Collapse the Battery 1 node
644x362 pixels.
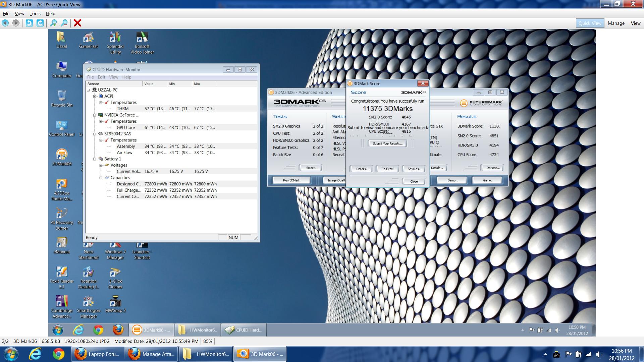pos(95,159)
